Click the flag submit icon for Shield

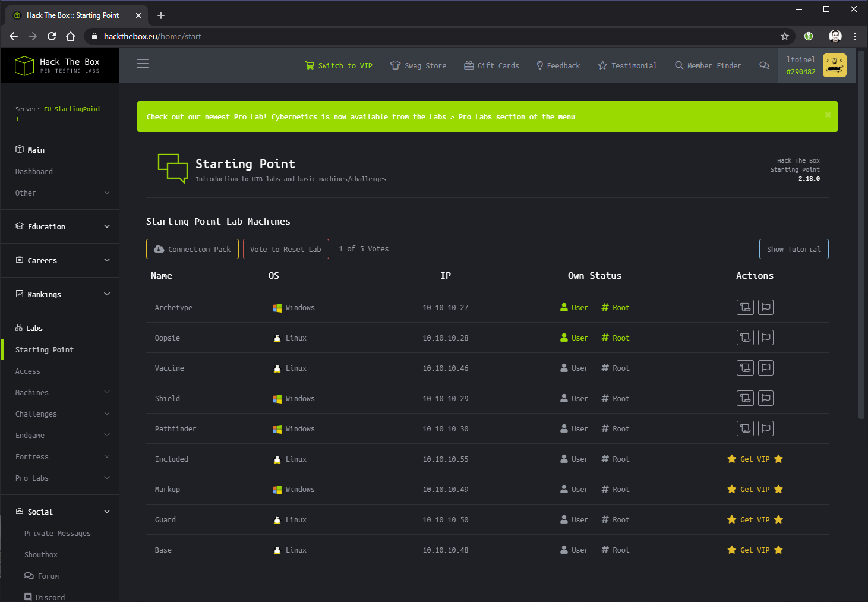[766, 398]
